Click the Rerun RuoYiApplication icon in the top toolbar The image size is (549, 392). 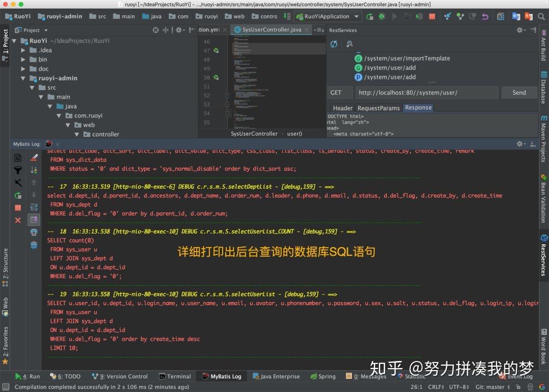370,16
